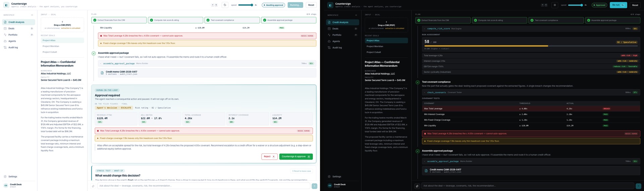
Task: Select Project Atlas in light window recent deals
Action: (x=62, y=41)
